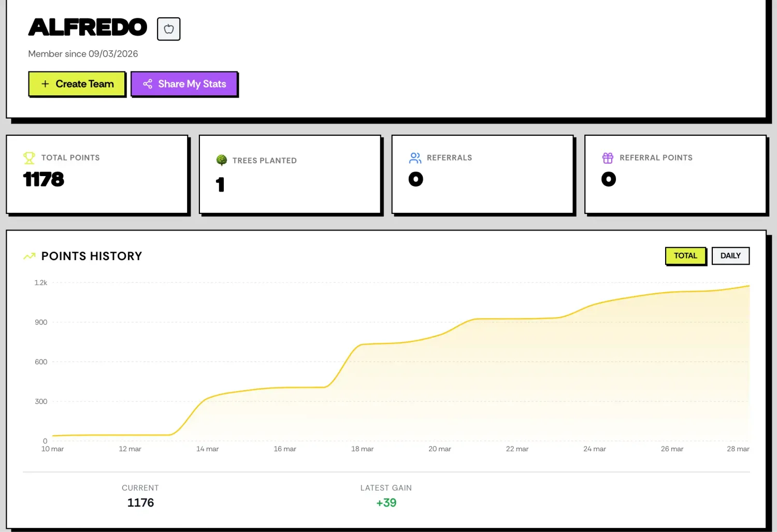Click the gift icon on Referral Points card
The image size is (777, 532).
tap(608, 157)
